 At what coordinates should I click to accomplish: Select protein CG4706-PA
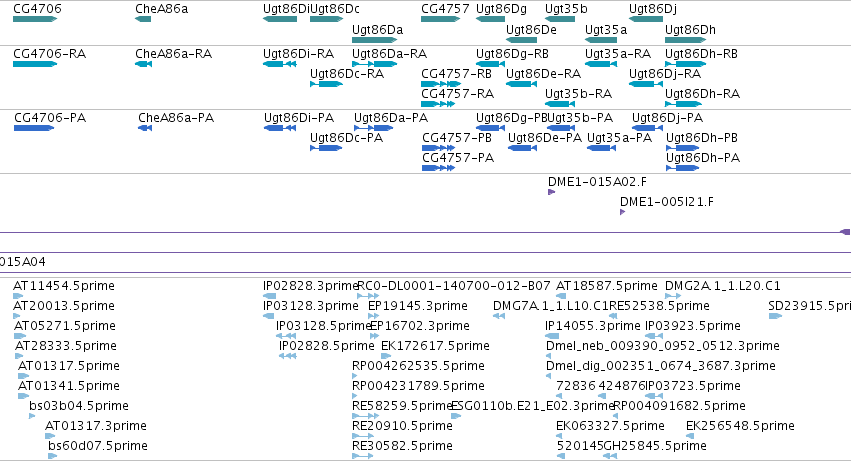(x=34, y=128)
